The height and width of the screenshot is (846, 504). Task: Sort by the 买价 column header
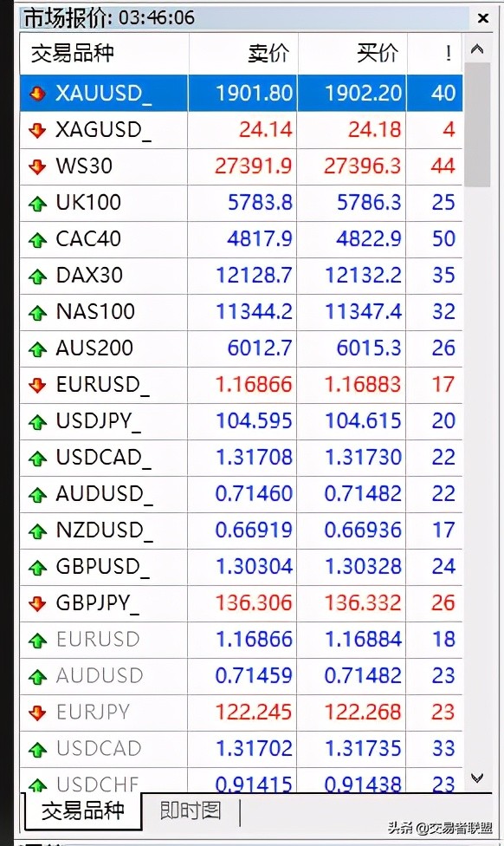point(352,54)
